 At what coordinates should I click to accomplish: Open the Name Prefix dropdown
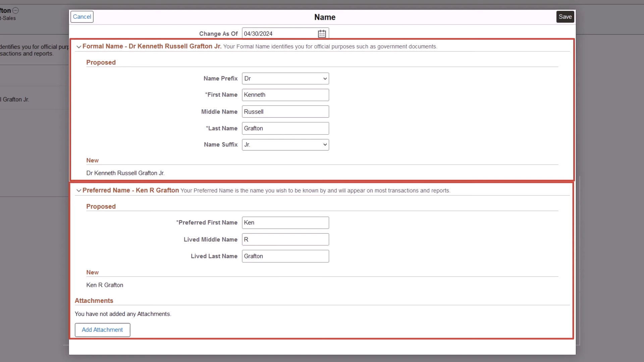point(285,78)
